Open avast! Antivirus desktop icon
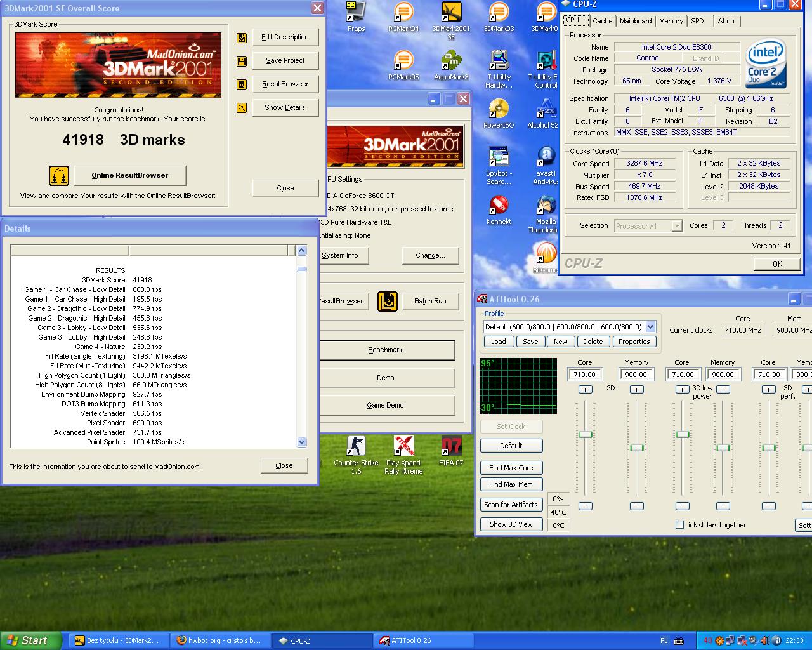This screenshot has width=812, height=650. pyautogui.click(x=546, y=165)
